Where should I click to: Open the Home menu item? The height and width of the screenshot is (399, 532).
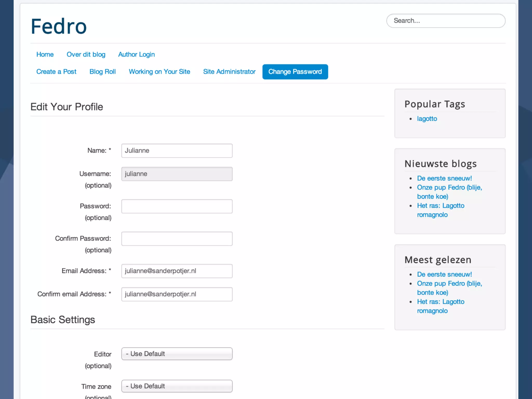click(45, 55)
